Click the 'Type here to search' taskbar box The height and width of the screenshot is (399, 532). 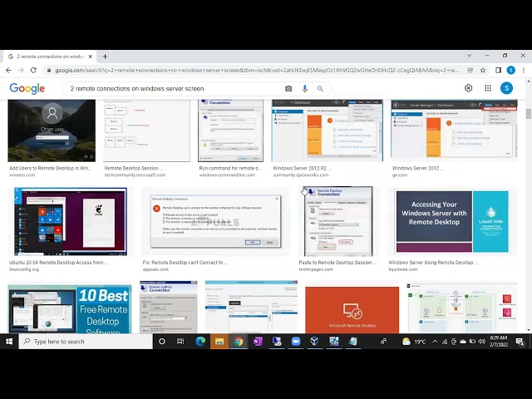coord(86,342)
